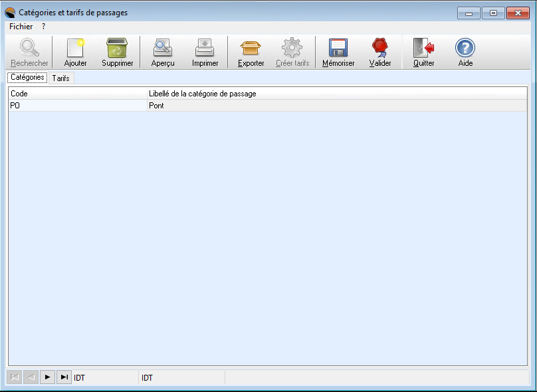The image size is (537, 392).
Task: Click the Créer tarifs gear icon
Action: pos(292,49)
